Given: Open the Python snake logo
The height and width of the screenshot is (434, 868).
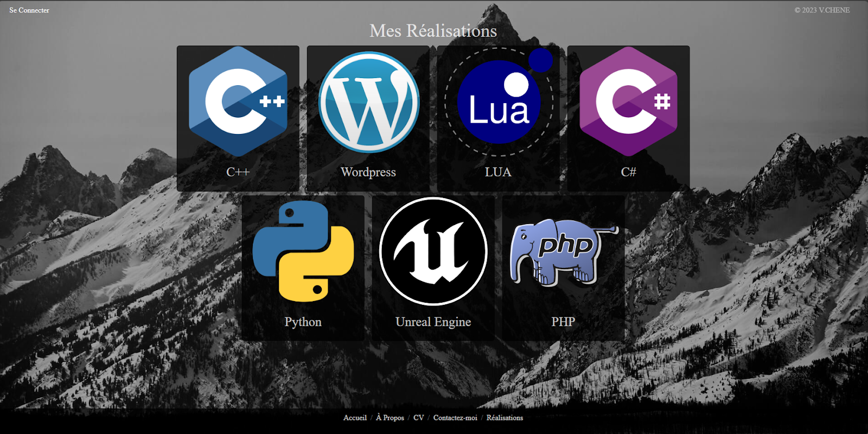Looking at the screenshot, I should click(303, 251).
